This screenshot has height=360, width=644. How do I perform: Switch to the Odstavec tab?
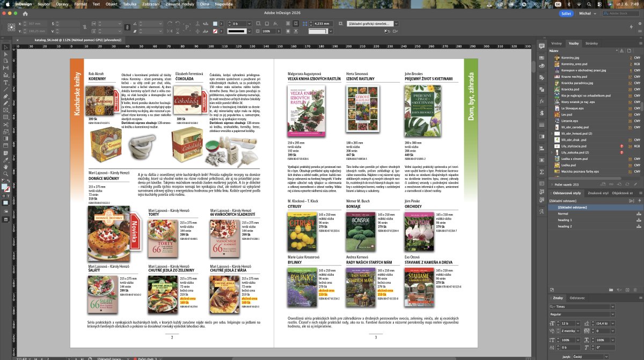pos(577,297)
